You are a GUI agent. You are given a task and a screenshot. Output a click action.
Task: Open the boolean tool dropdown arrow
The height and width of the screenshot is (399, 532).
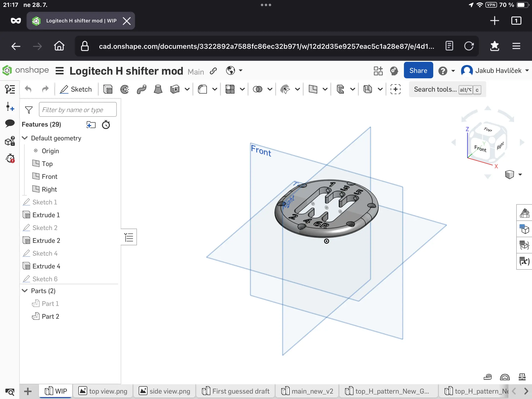[270, 89]
